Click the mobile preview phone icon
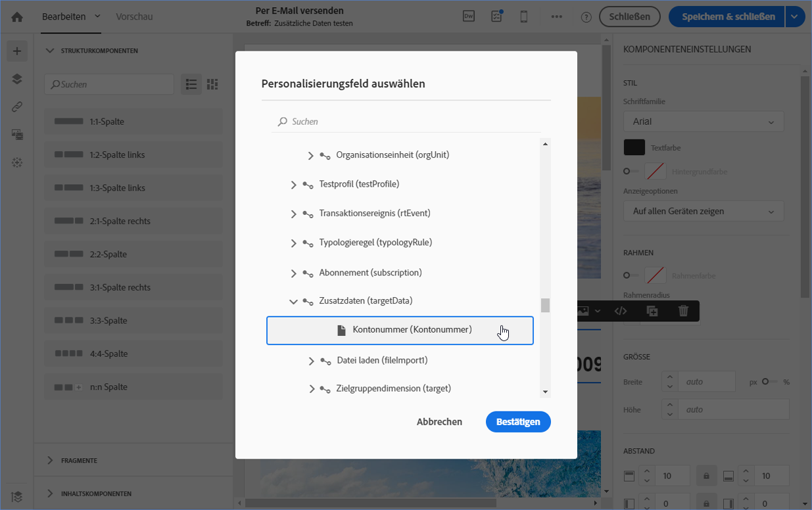This screenshot has width=812, height=510. (524, 17)
